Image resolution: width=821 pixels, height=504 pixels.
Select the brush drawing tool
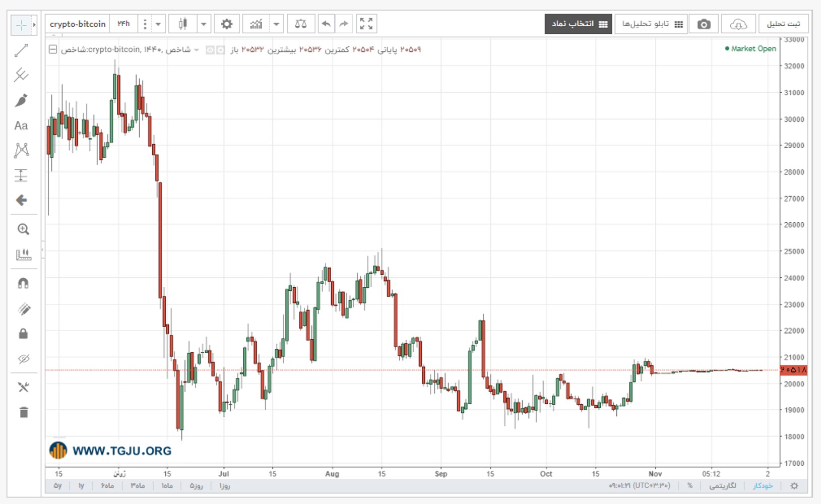click(x=21, y=100)
